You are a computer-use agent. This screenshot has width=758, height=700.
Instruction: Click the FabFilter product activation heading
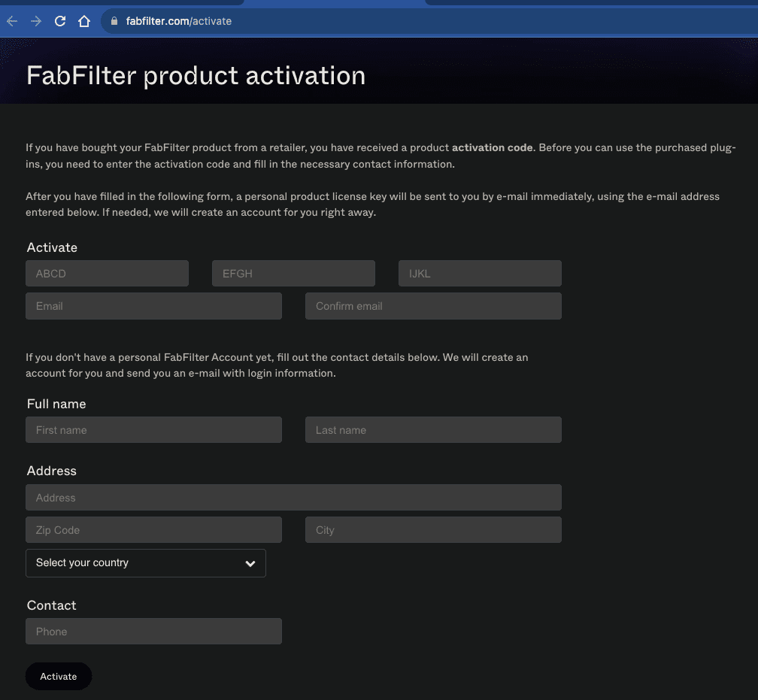(196, 76)
